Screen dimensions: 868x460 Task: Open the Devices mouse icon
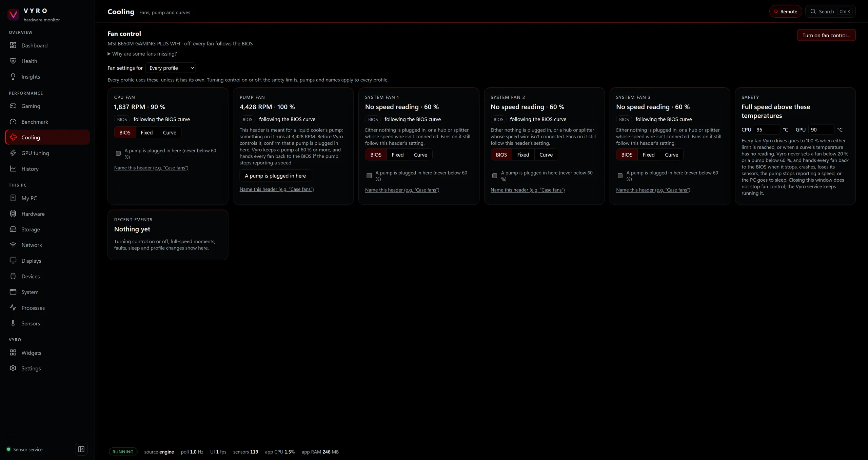[x=13, y=276]
